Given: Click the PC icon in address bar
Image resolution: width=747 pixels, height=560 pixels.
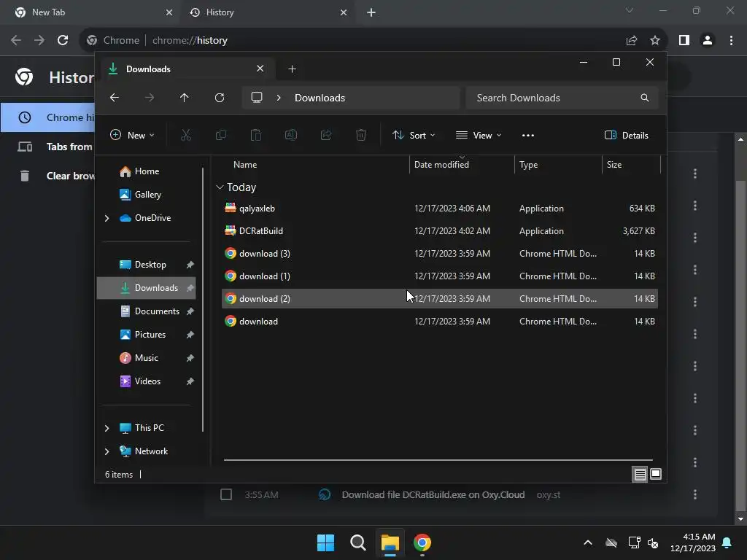Looking at the screenshot, I should tap(257, 98).
